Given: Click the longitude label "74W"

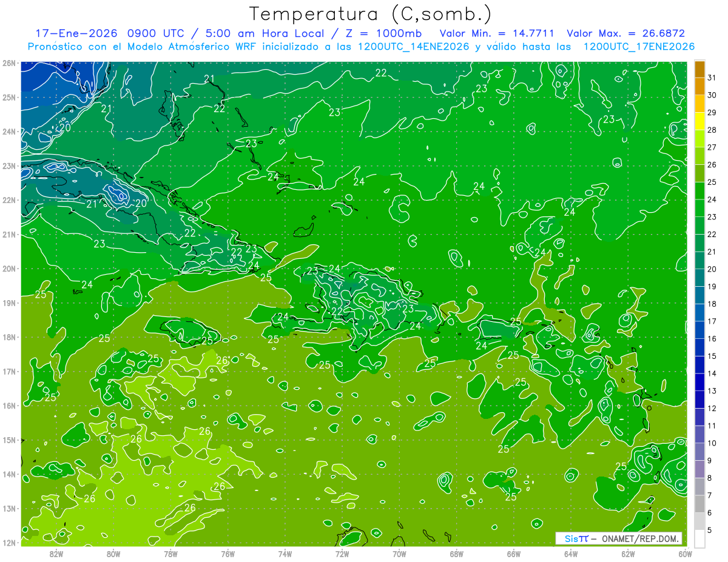Looking at the screenshot, I should (x=285, y=554).
